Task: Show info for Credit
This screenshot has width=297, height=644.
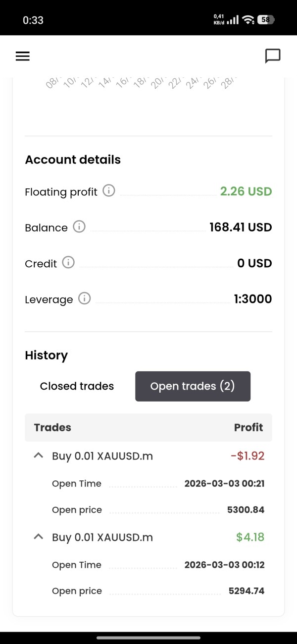Action: pos(68,262)
